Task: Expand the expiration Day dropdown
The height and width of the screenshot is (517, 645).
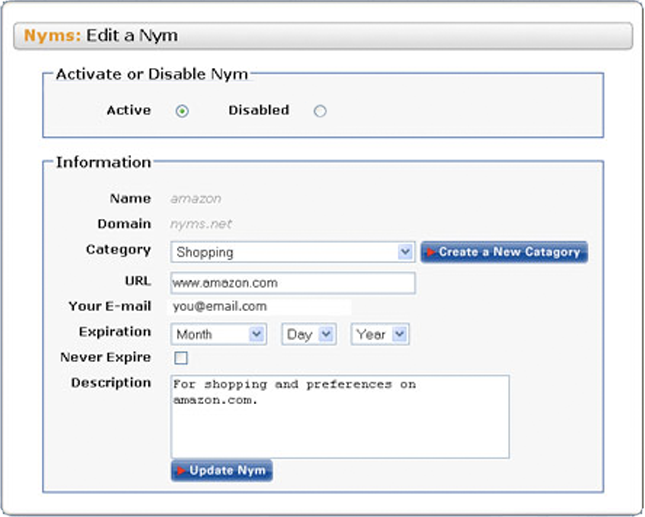Action: 309,335
